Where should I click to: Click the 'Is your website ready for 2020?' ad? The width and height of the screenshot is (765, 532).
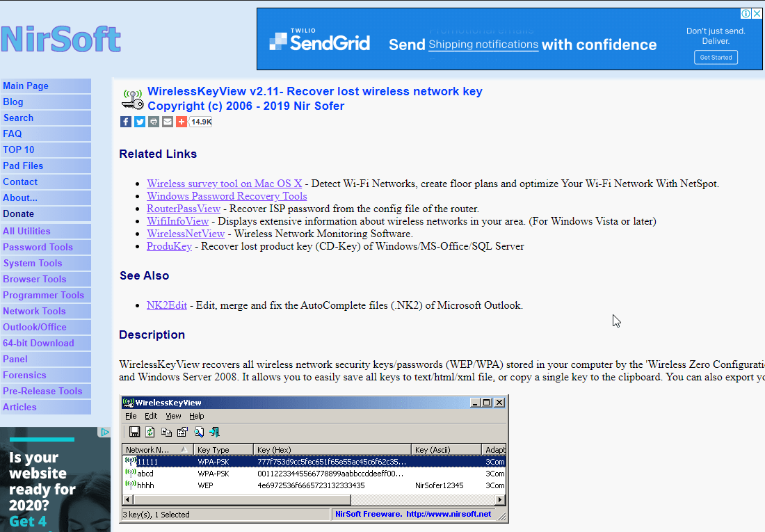click(x=55, y=480)
